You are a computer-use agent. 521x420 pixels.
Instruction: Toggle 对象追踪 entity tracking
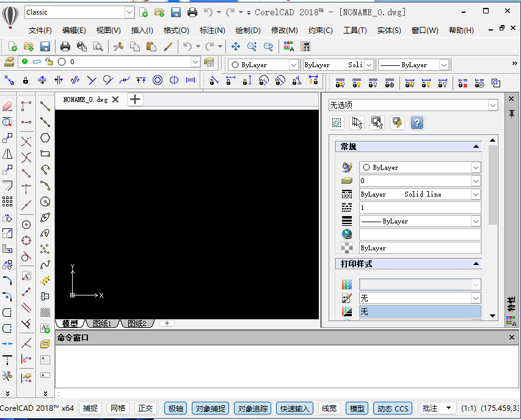252,408
